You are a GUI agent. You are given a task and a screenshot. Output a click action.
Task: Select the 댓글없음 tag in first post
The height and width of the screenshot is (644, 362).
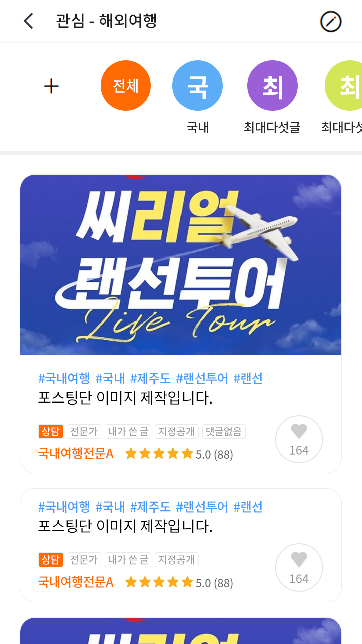(x=224, y=431)
